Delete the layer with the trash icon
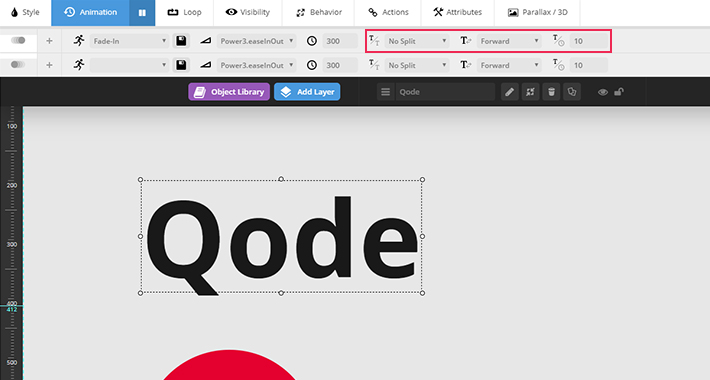The image size is (710, 380). point(551,92)
